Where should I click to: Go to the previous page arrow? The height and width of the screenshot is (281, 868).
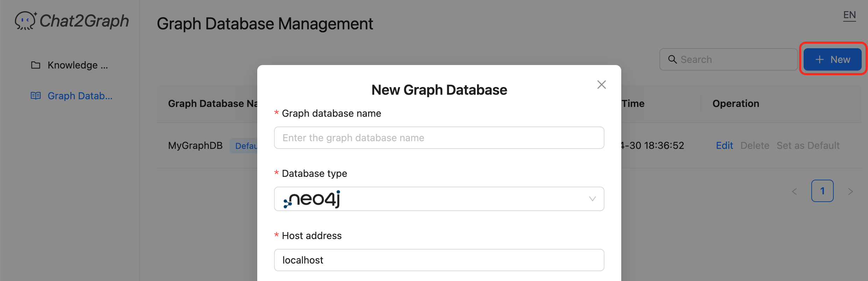[794, 192]
